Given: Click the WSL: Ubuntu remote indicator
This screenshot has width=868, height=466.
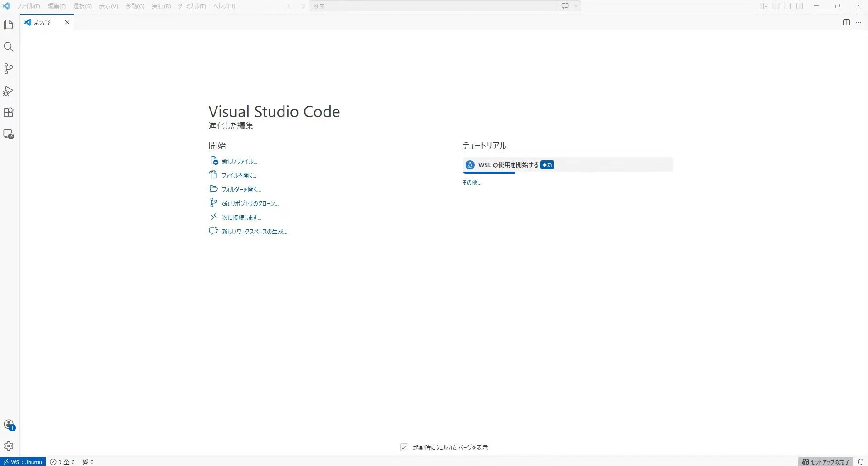Looking at the screenshot, I should [x=23, y=462].
